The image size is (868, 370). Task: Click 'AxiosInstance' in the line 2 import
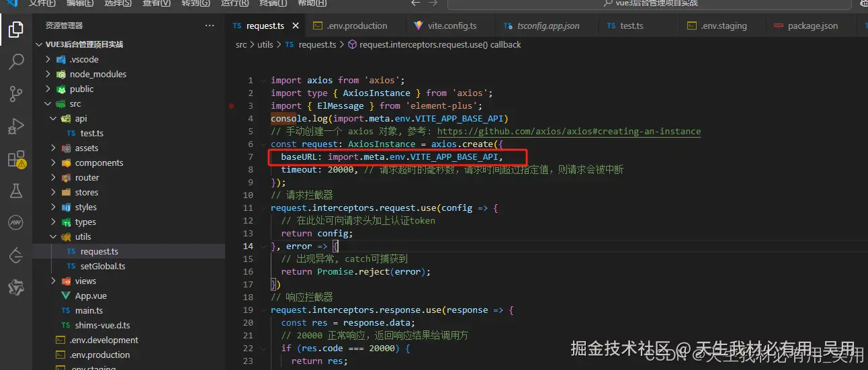coord(376,93)
